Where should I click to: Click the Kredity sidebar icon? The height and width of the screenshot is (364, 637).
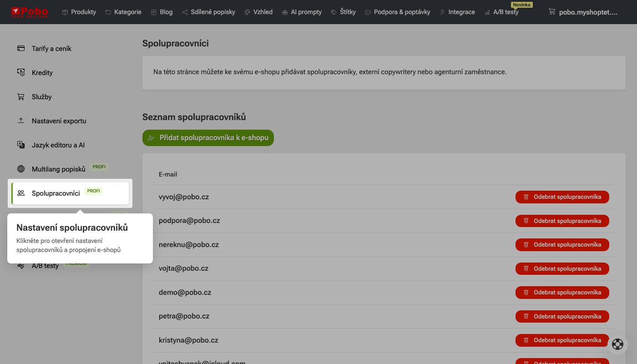tap(21, 72)
